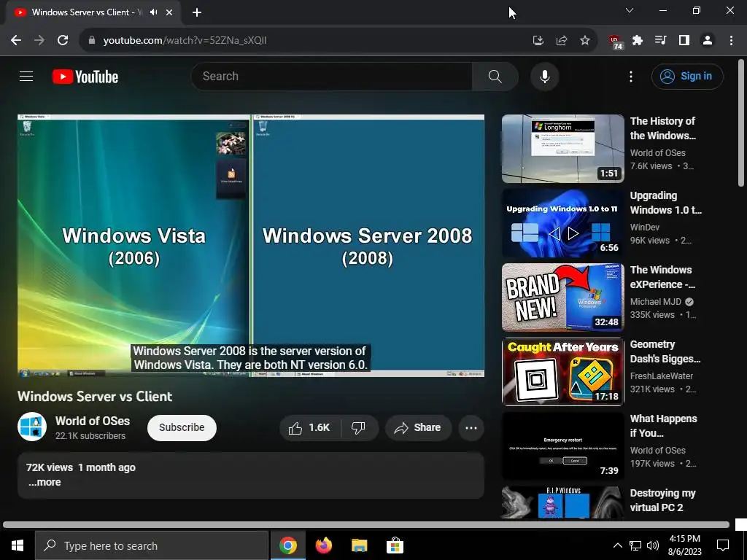Go back using the browser back arrow
The width and height of the screenshot is (747, 560).
coord(16,41)
